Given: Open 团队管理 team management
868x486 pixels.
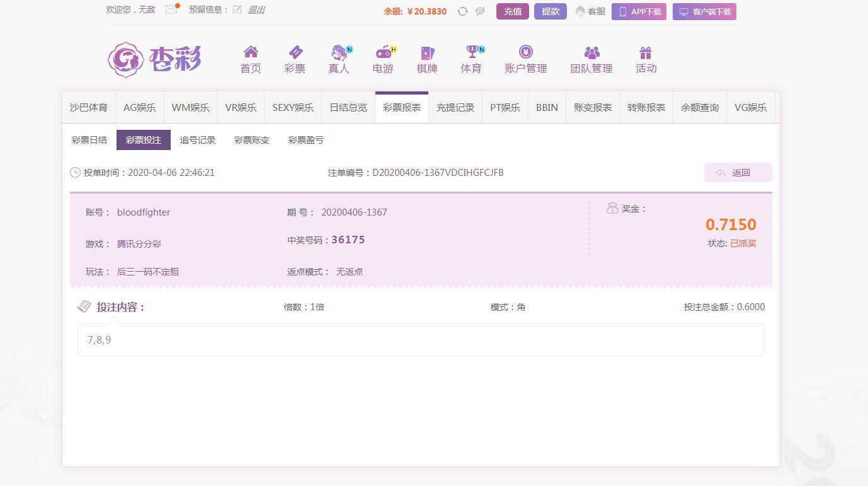Looking at the screenshot, I should point(591,60).
